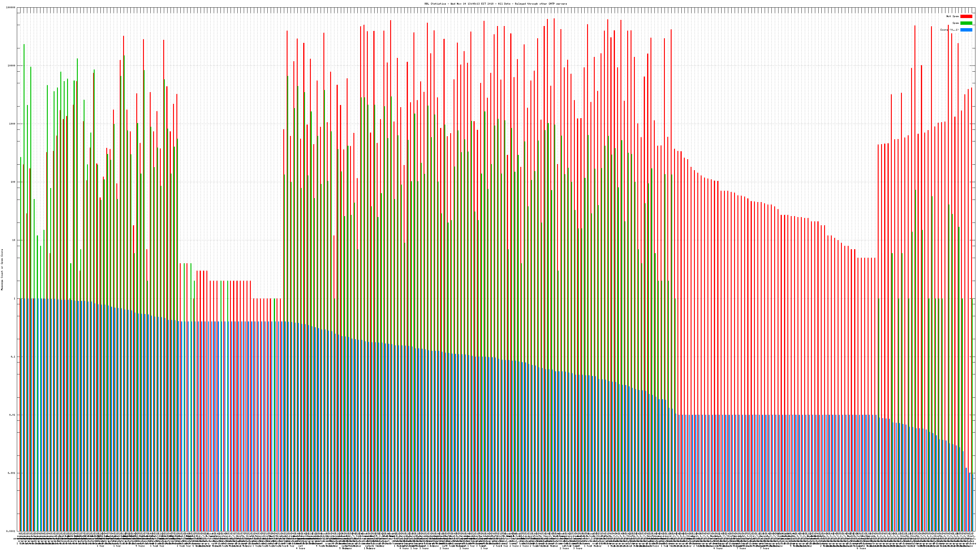Click the 0.0001 y-axis tick label
Screen dimensions: 980x551
tap(11, 531)
